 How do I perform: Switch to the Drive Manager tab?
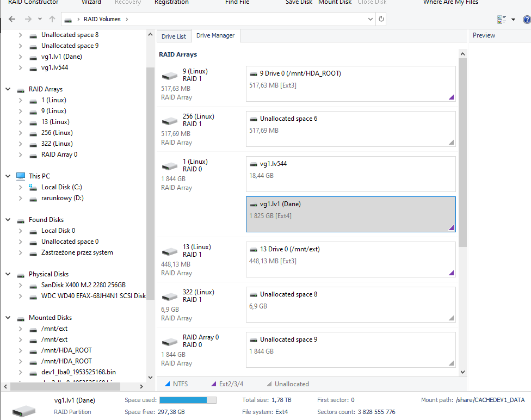point(215,35)
